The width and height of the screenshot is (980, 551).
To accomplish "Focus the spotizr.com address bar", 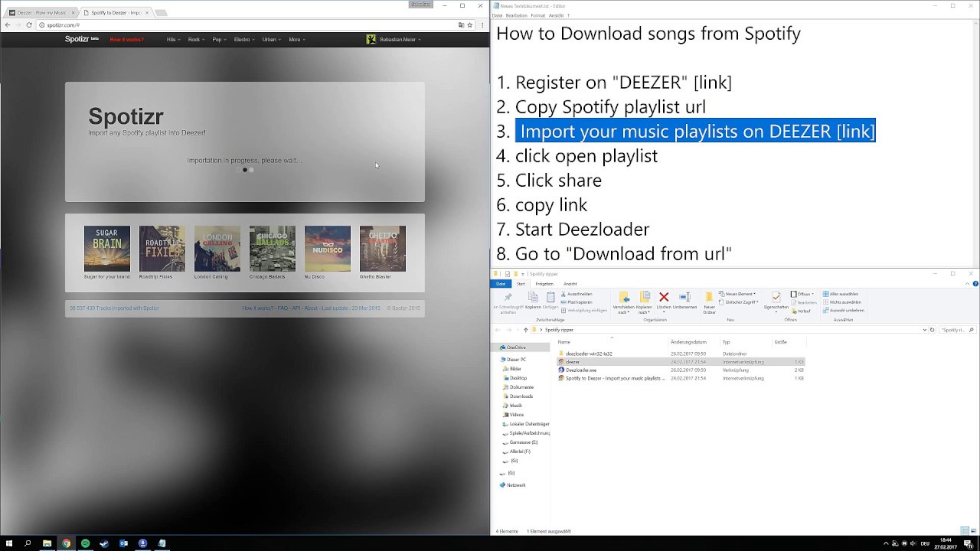I will click(x=249, y=25).
